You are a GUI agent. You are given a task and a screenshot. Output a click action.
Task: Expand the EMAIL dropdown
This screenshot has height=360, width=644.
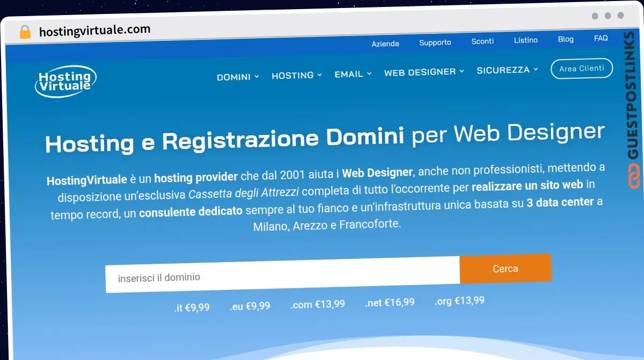click(350, 74)
